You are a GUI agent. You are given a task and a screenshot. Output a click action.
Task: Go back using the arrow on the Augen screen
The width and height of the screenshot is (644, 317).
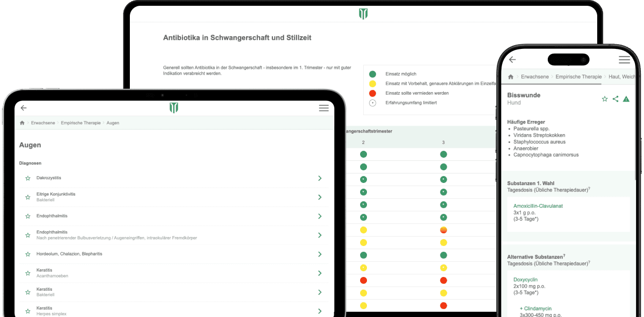coord(23,108)
